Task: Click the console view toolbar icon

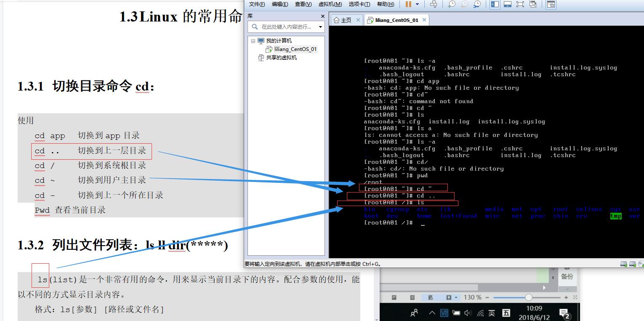Action: (x=551, y=4)
